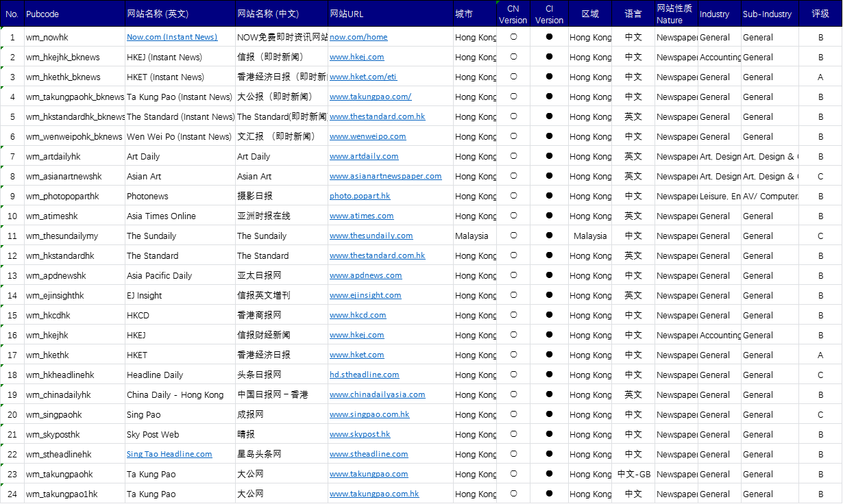Click the 摄影日报 Chinese name cell
Image resolution: width=843 pixels, height=504 pixels.
(x=282, y=196)
